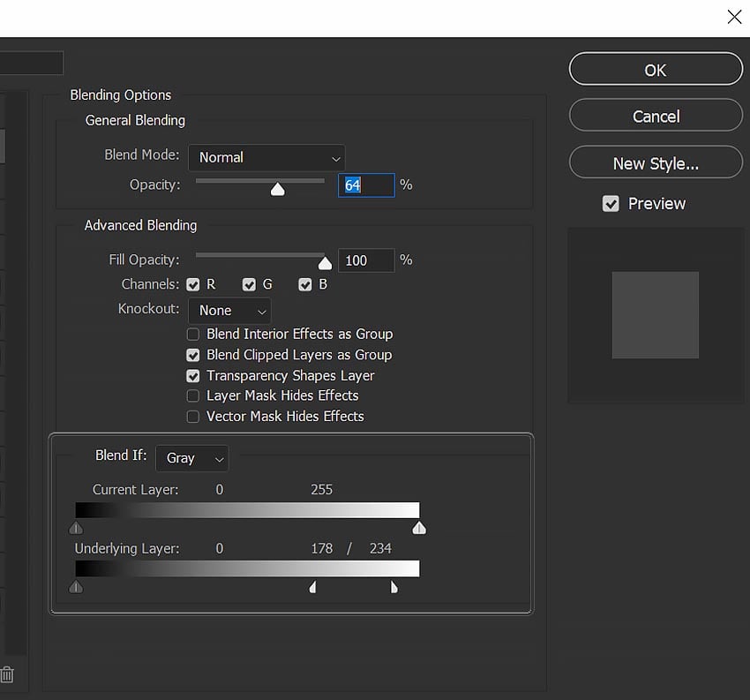Click the Opacity value input field
The image size is (750, 700).
366,185
